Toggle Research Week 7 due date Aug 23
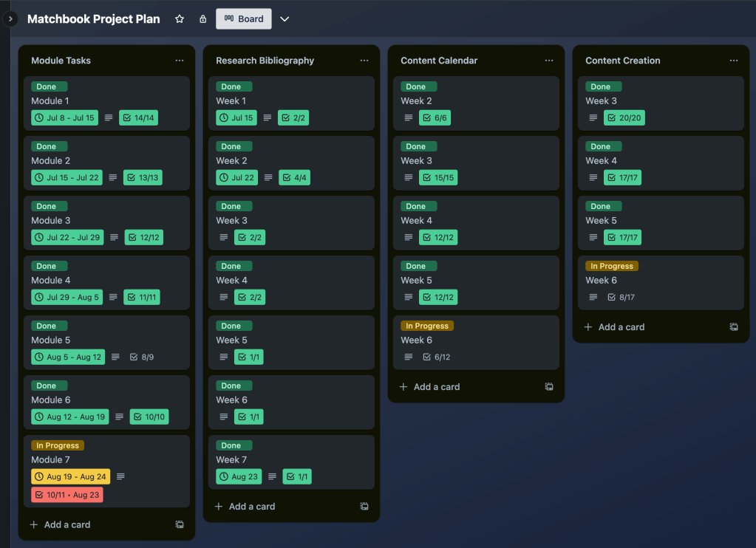756x548 pixels. (x=239, y=477)
